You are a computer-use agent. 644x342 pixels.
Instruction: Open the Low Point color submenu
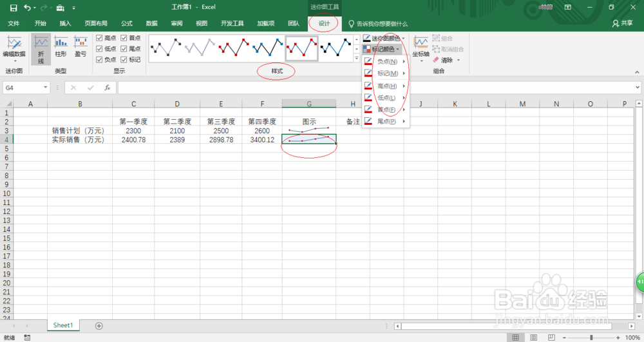[386, 98]
